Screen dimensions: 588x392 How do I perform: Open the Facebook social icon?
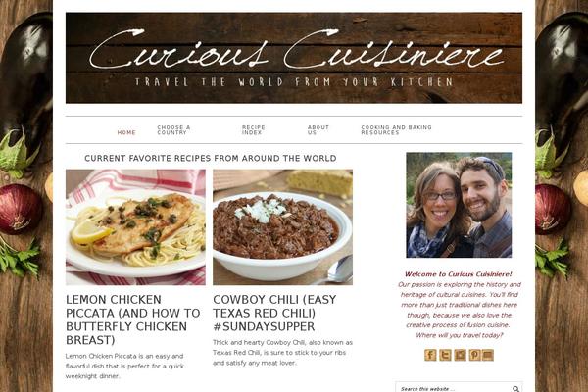(x=430, y=355)
